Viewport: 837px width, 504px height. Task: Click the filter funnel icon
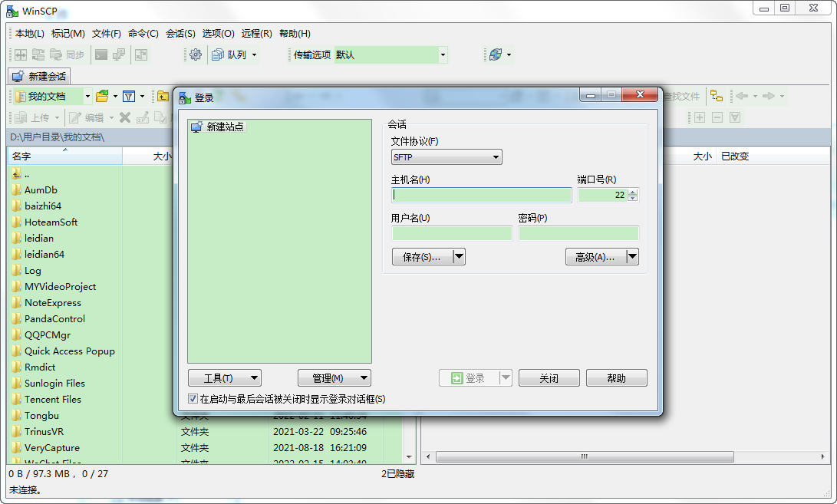click(129, 96)
